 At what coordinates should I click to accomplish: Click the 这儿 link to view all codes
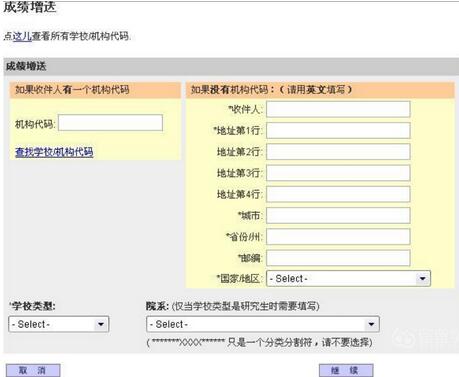point(22,36)
